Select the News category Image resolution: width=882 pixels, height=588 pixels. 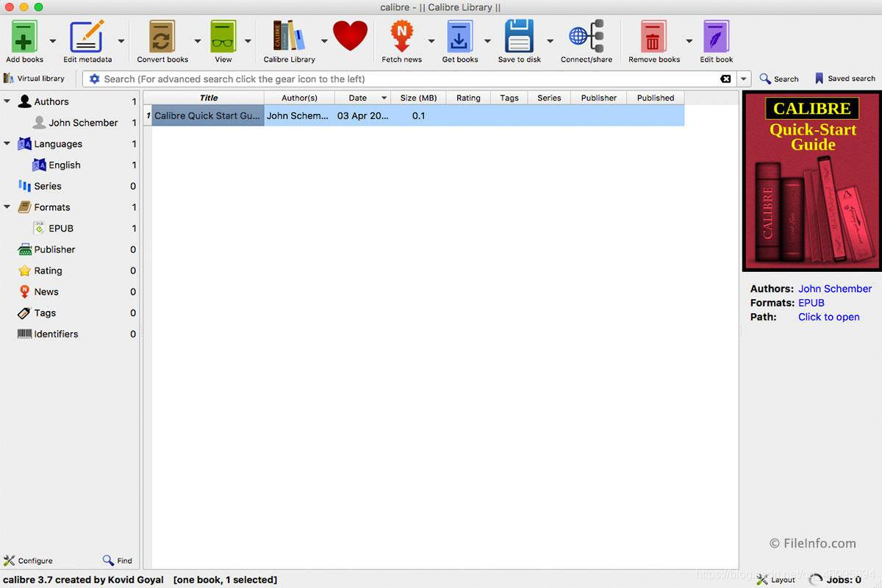[x=46, y=292]
